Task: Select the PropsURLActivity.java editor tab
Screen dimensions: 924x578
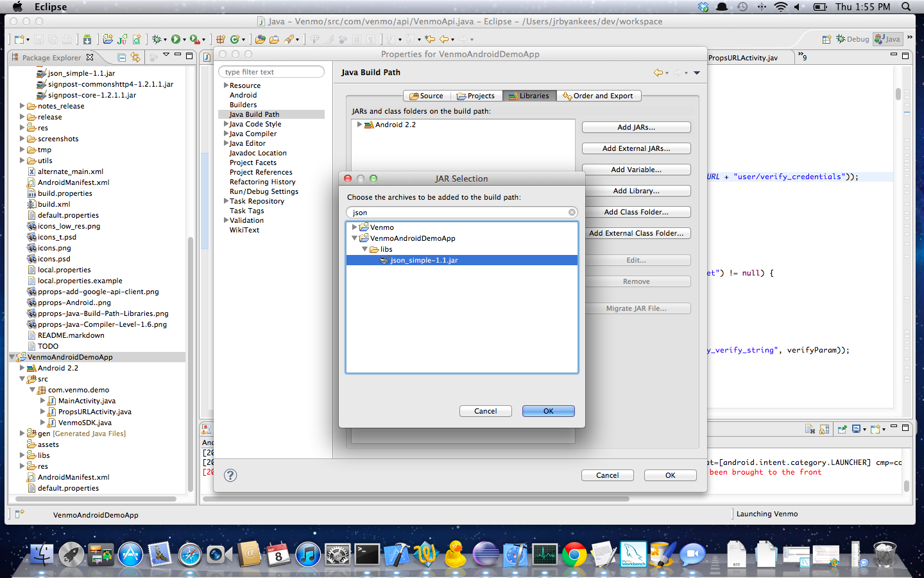Action: (743, 58)
